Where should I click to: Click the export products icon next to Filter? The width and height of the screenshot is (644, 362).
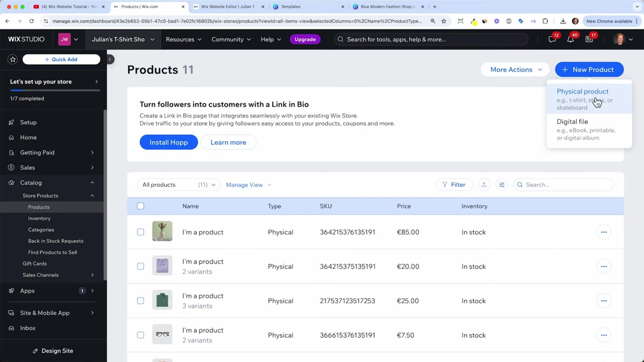click(484, 185)
